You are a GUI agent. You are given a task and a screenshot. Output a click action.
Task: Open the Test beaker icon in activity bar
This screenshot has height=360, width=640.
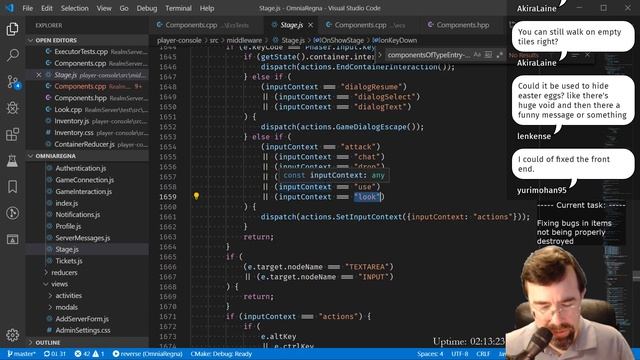(x=12, y=160)
